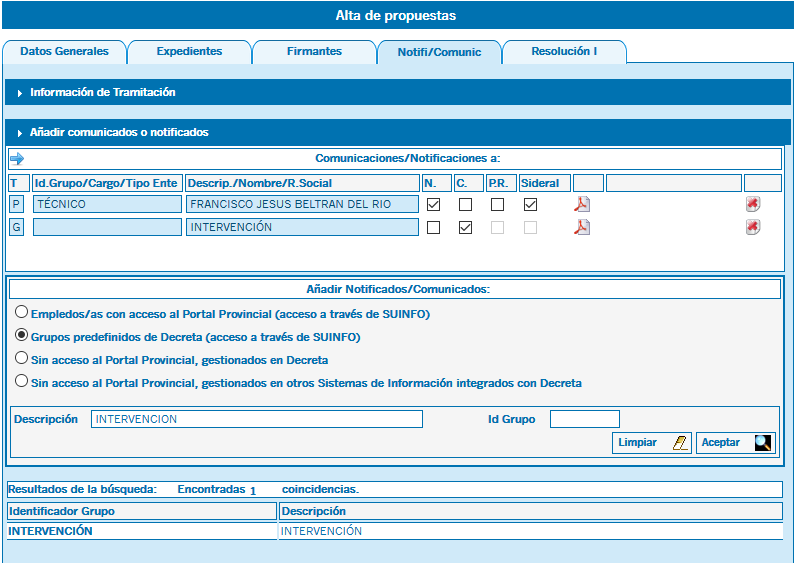Click the Añadir Notificados/Comunicados heading
This screenshot has width=795, height=563.
[x=398, y=289]
